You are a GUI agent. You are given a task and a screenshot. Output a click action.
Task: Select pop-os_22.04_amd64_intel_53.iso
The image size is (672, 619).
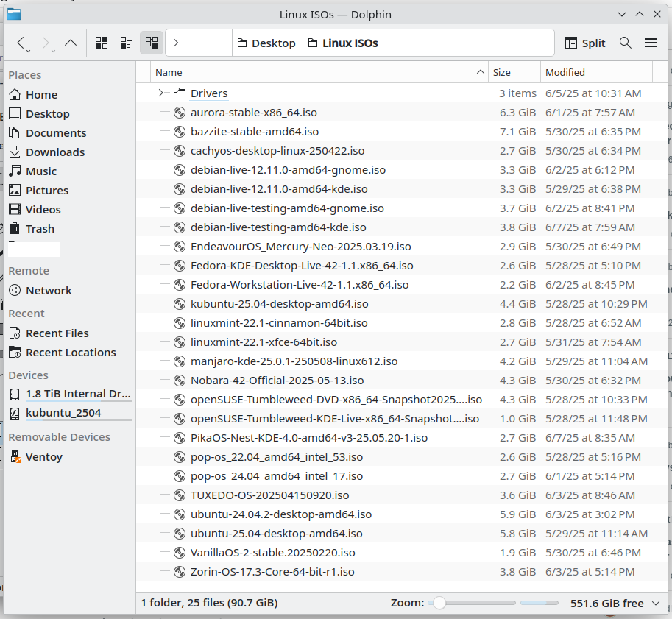(x=277, y=457)
